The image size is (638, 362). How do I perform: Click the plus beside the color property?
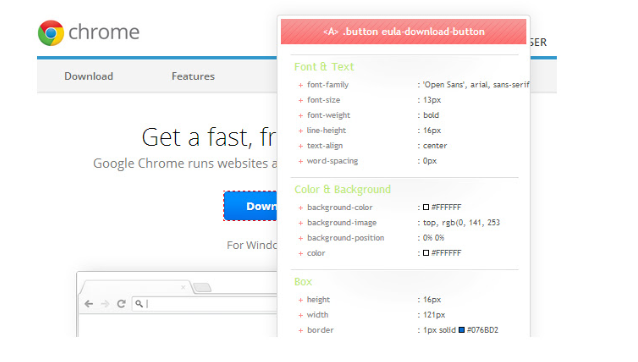[300, 253]
